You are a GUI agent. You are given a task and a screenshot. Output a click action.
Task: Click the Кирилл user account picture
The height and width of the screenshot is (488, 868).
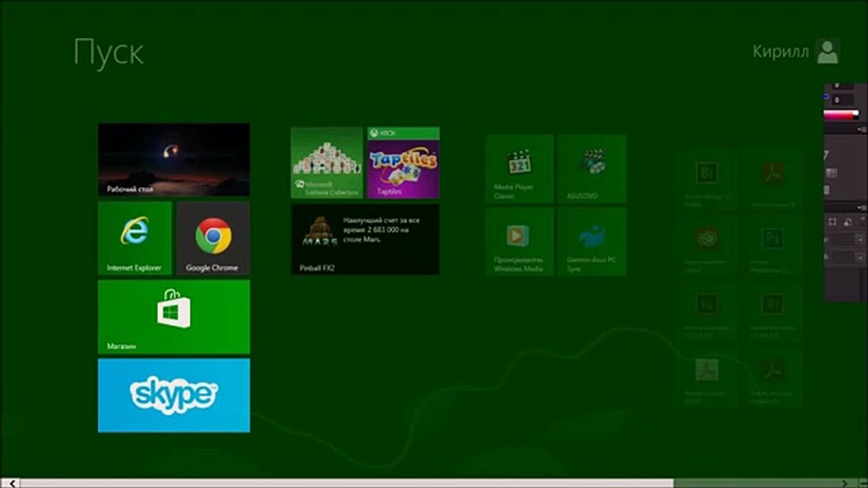coord(828,52)
